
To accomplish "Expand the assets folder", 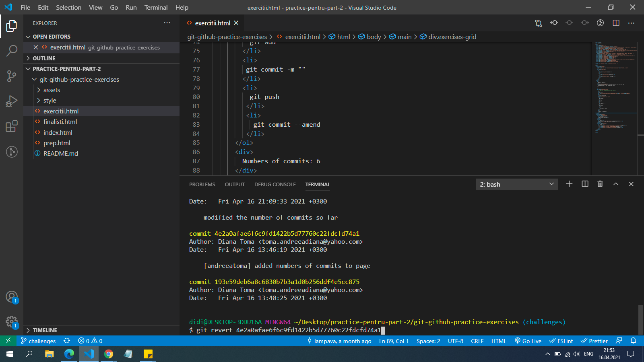I will click(x=52, y=90).
